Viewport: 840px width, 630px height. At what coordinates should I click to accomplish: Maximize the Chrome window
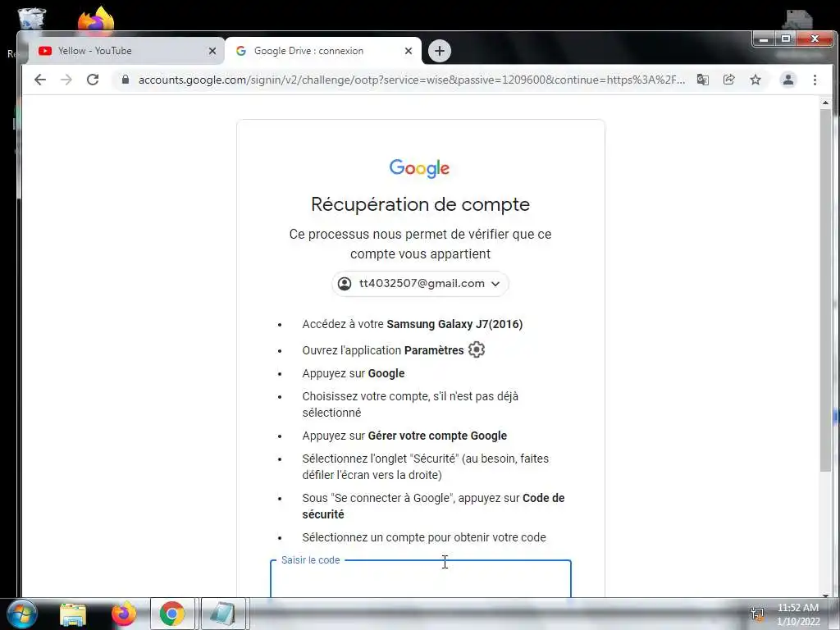tap(785, 39)
